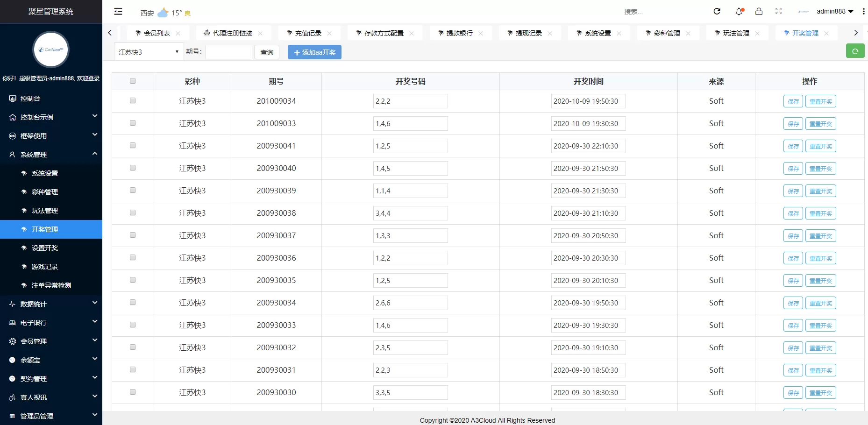Viewport: 868px width, 425px height.
Task: Check the select-all checkbox in table header
Action: pyautogui.click(x=133, y=81)
